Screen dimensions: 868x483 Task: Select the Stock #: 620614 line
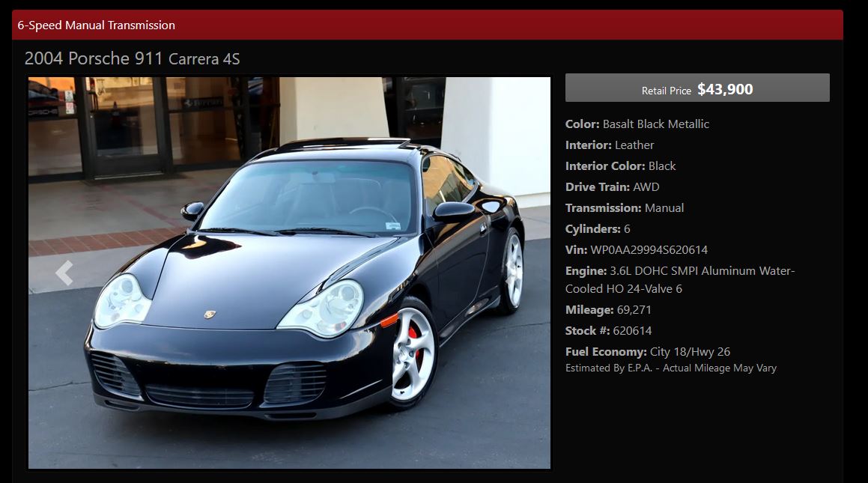[608, 331]
